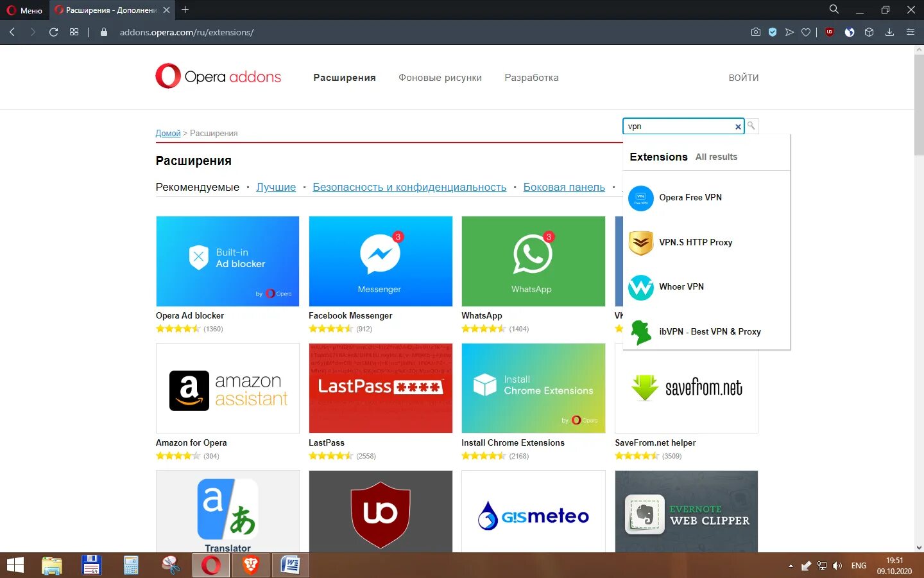The height and width of the screenshot is (578, 924).
Task: Open the Built-in Ad blocker thumbnail
Action: click(228, 261)
